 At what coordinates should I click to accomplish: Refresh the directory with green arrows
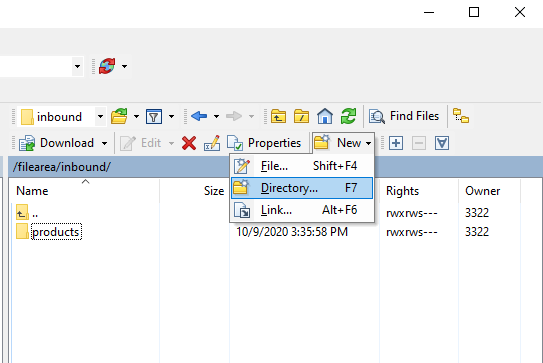point(348,116)
